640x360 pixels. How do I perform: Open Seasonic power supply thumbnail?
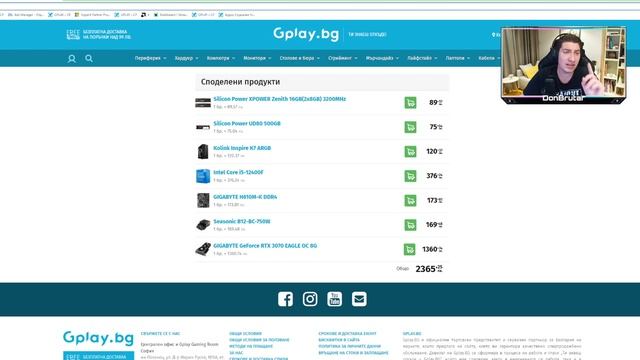pyautogui.click(x=203, y=225)
